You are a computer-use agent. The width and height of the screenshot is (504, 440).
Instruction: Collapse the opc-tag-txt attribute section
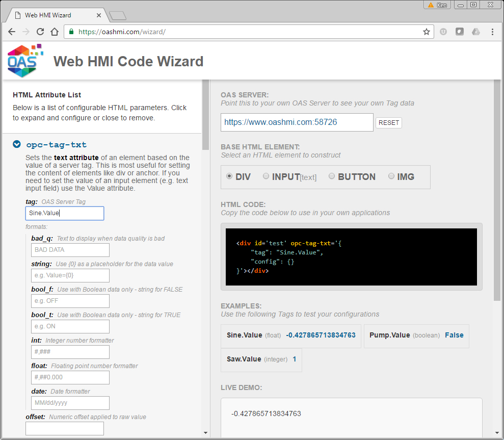coord(16,144)
